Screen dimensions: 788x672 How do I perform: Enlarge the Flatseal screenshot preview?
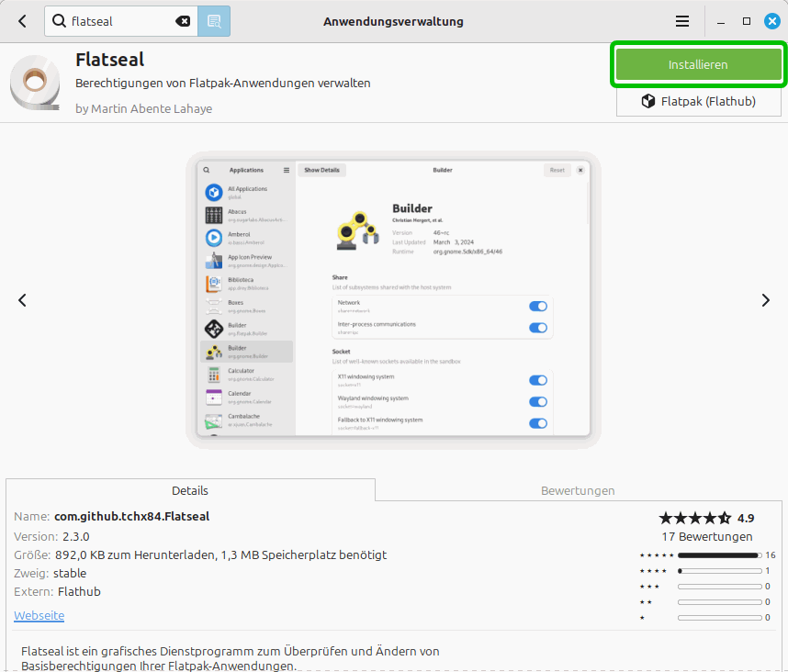tap(393, 300)
